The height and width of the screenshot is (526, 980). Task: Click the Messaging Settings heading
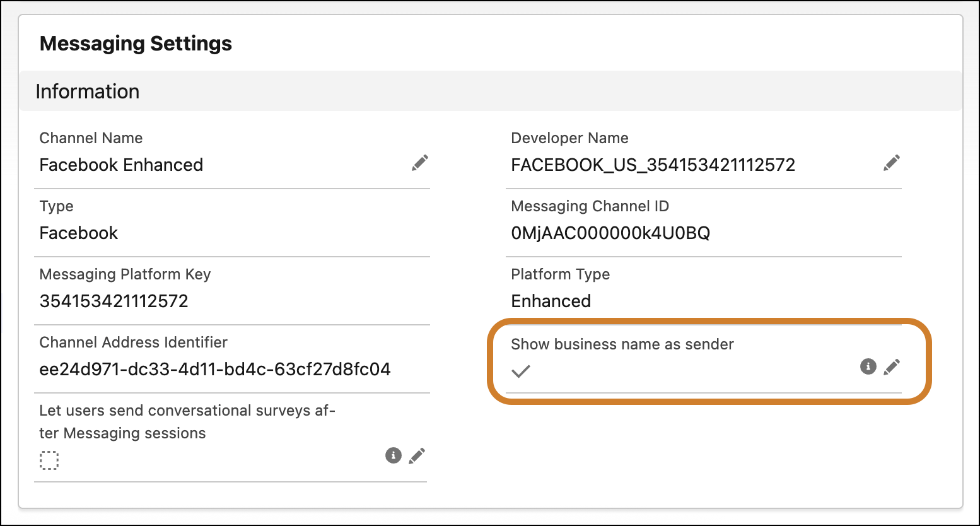tap(136, 44)
